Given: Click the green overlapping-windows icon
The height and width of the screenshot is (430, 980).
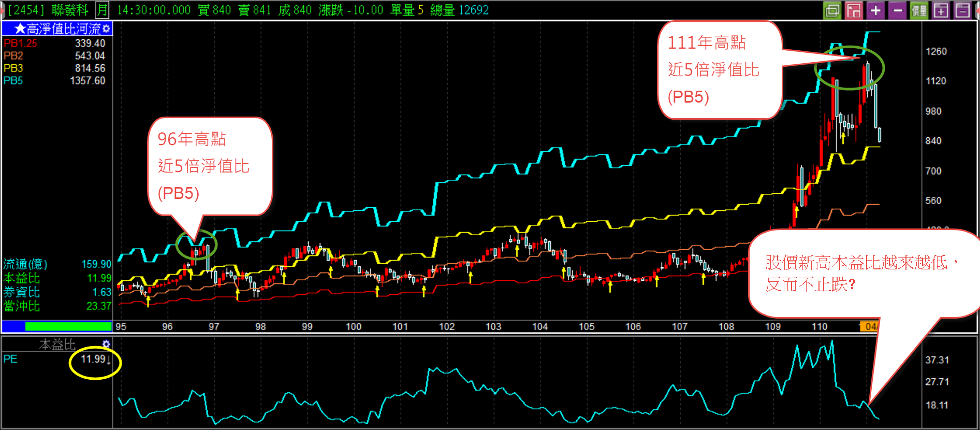Looking at the screenshot, I should (x=832, y=10).
